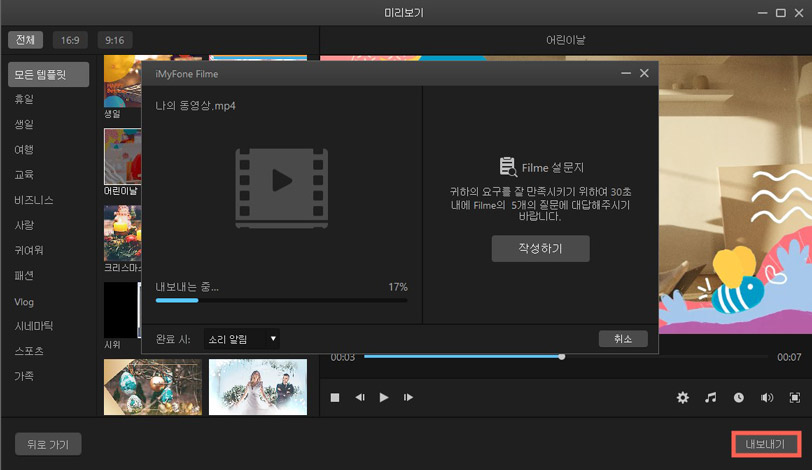Click the Filme survey document icon
The height and width of the screenshot is (470, 812).
[x=508, y=167]
